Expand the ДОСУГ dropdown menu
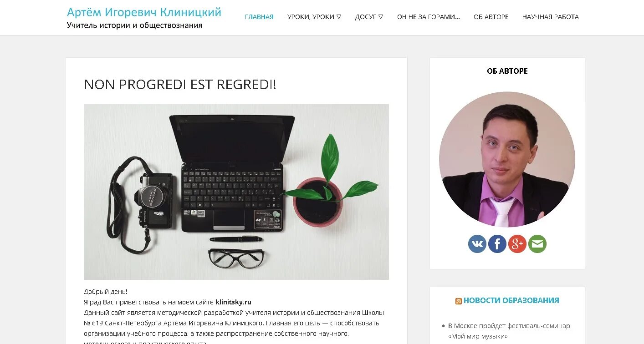This screenshot has height=344, width=644. [x=369, y=17]
